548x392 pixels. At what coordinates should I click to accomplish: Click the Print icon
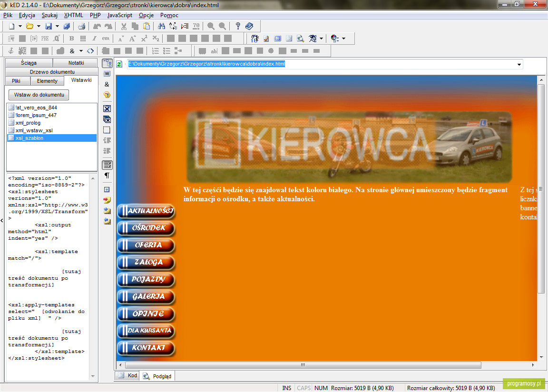[x=81, y=26]
